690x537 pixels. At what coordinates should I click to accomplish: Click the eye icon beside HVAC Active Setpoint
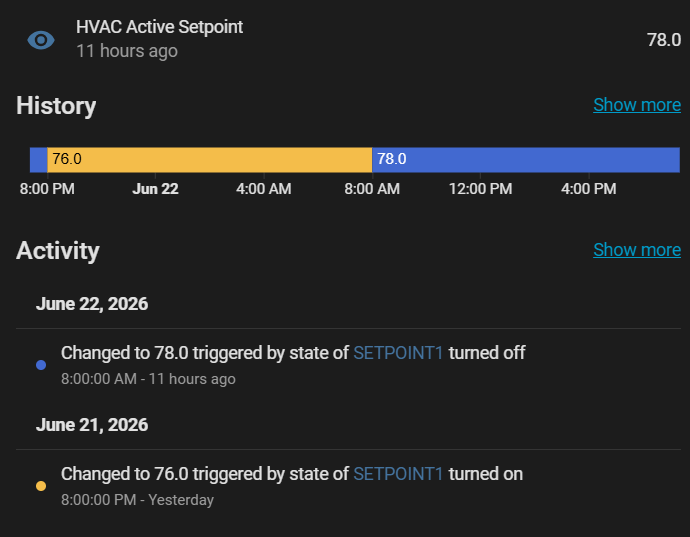(x=41, y=40)
